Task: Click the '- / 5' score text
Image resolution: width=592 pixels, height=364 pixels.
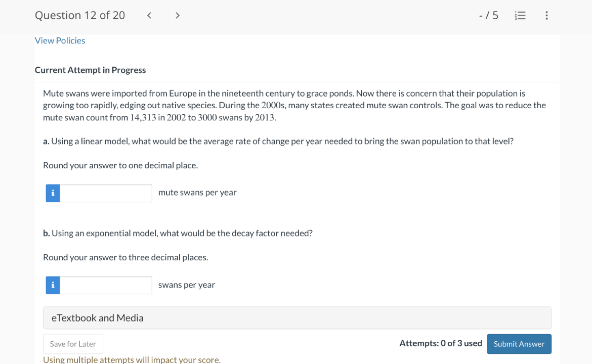Action: (x=489, y=16)
